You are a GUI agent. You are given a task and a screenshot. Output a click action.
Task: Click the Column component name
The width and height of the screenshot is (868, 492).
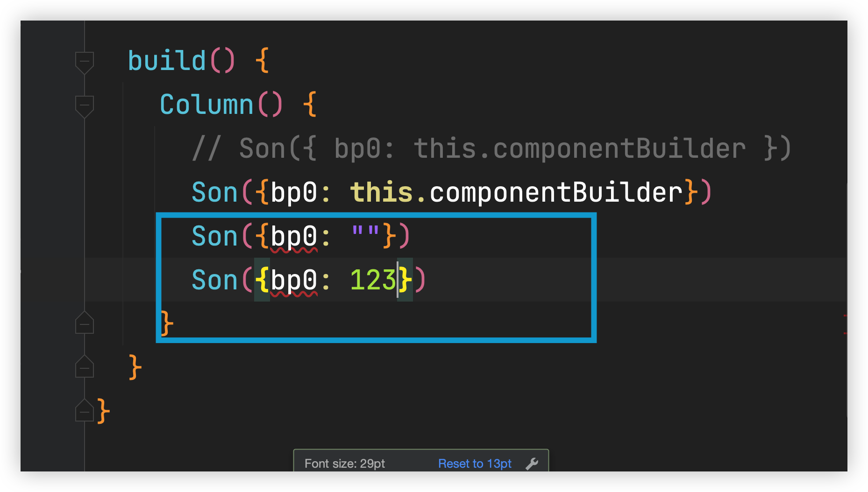(x=206, y=104)
